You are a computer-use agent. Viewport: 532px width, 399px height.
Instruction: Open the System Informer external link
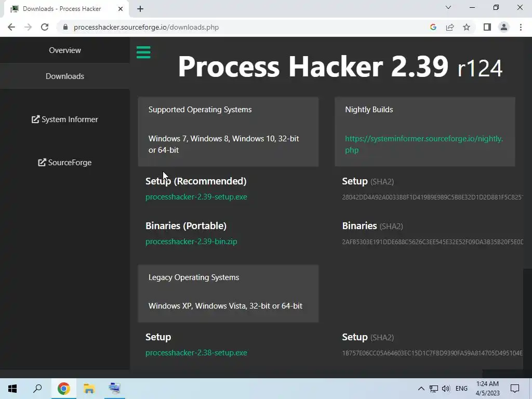(65, 119)
